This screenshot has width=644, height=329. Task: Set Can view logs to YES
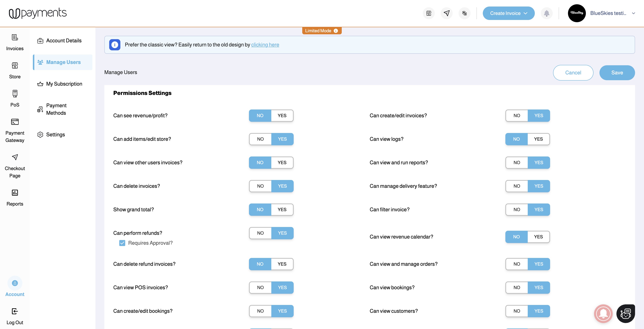(538, 139)
